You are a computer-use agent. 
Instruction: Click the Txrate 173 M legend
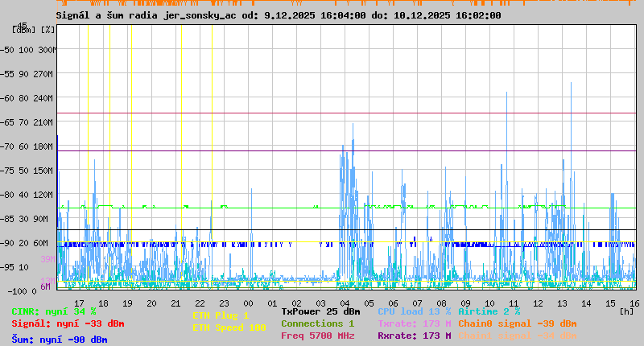point(414,323)
